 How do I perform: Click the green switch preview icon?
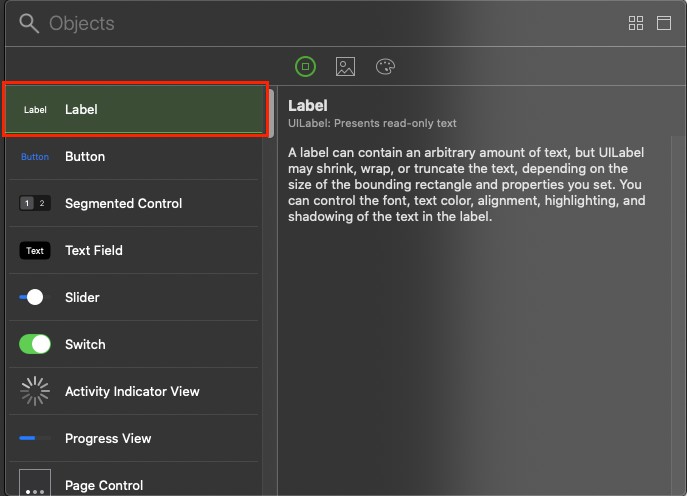click(35, 344)
